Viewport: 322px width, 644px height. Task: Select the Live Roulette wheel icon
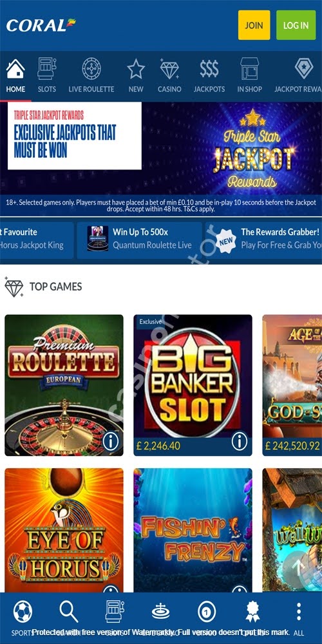[91, 69]
